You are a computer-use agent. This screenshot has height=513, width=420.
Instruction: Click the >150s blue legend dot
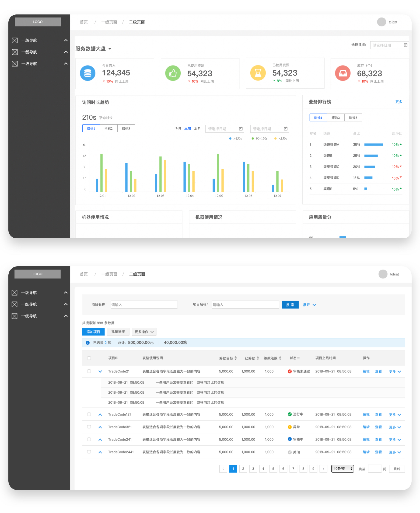pyautogui.click(x=230, y=139)
